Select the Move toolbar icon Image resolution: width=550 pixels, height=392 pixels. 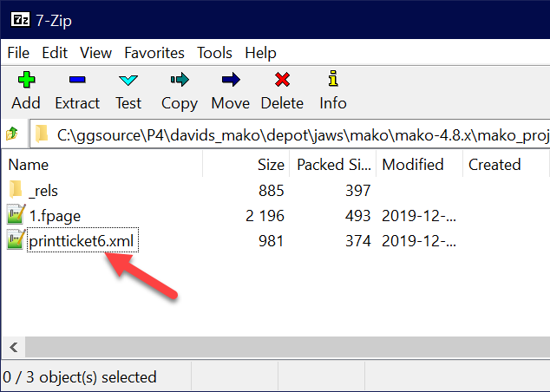click(230, 81)
